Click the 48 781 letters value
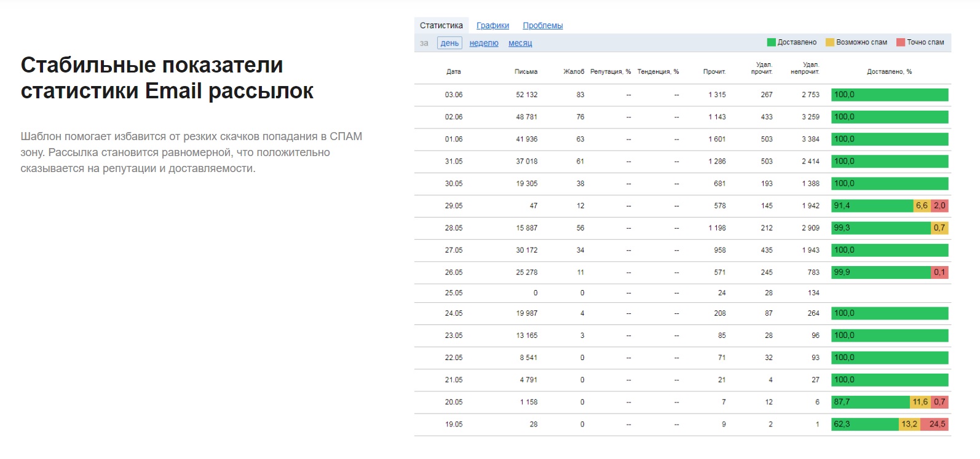Screen dimensions: 980x459 (527, 117)
